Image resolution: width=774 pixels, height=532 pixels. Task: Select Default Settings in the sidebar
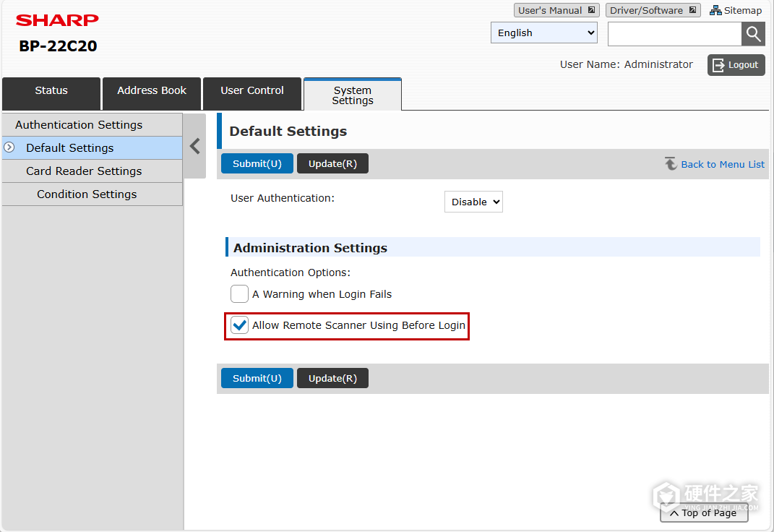(93, 148)
